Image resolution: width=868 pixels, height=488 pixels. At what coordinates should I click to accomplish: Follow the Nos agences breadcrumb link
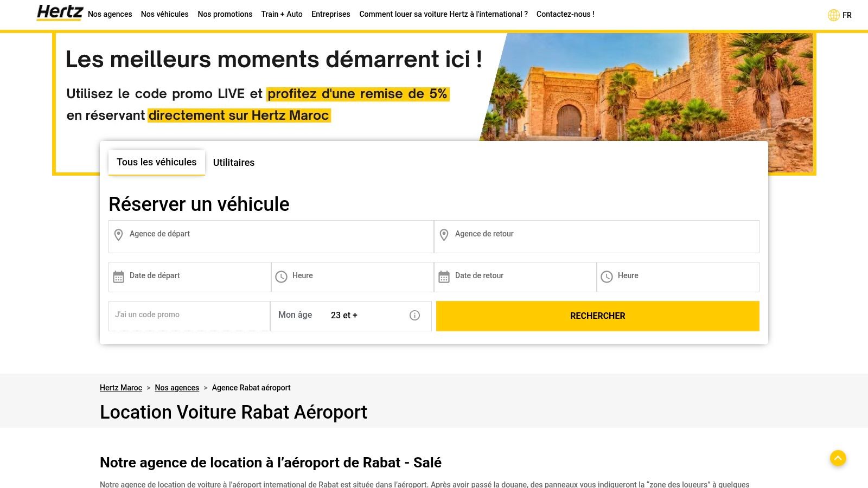coord(177,388)
